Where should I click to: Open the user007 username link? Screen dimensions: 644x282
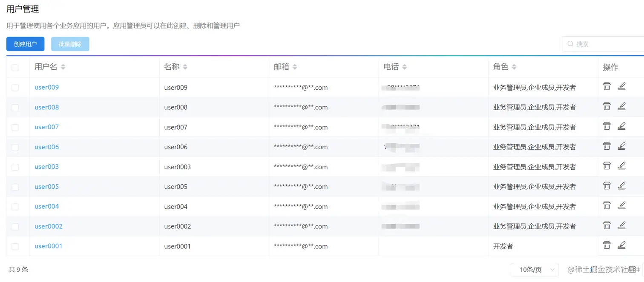(x=47, y=127)
